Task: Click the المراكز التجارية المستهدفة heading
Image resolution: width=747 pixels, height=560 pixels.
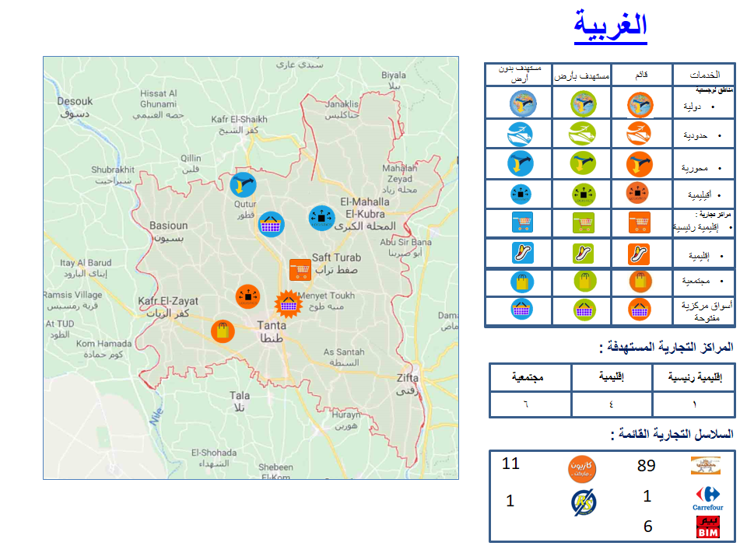Action: pos(666,347)
